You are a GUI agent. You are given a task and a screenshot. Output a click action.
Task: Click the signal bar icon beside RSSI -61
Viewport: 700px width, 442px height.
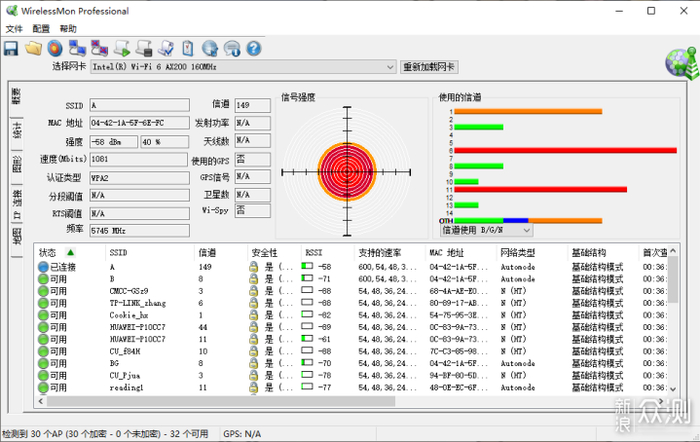(x=307, y=339)
